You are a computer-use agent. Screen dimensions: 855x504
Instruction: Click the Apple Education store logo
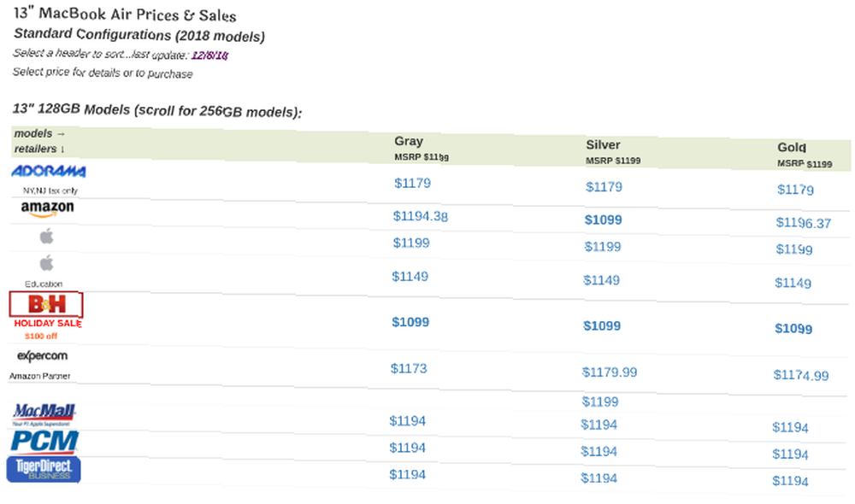click(47, 263)
